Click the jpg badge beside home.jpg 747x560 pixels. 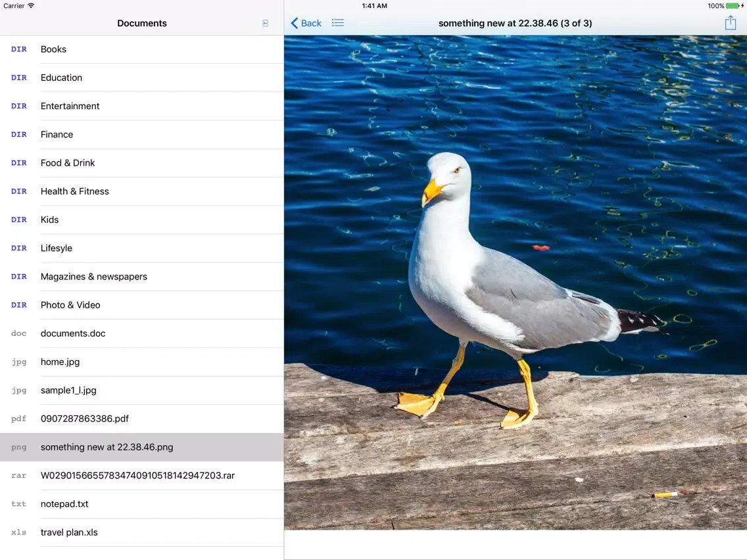tap(19, 362)
